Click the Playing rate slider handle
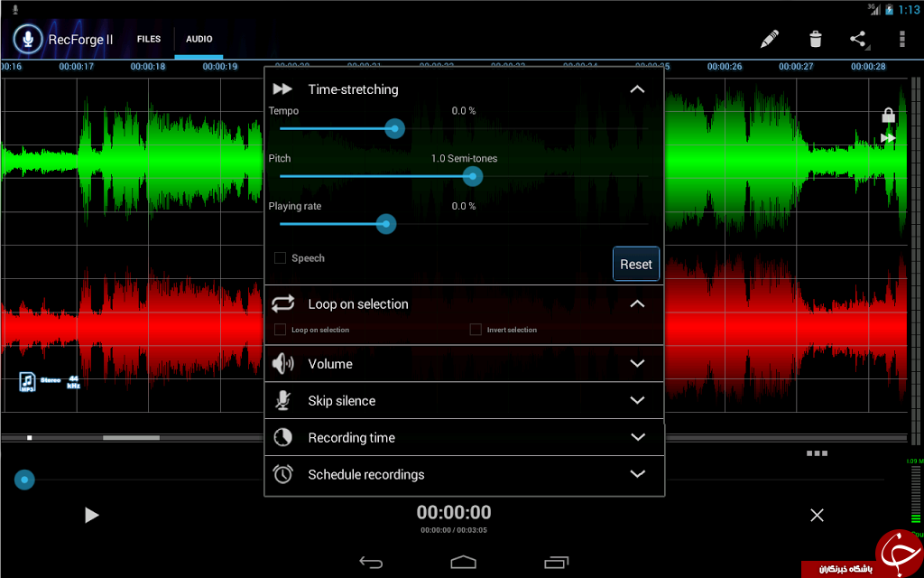 click(x=386, y=224)
